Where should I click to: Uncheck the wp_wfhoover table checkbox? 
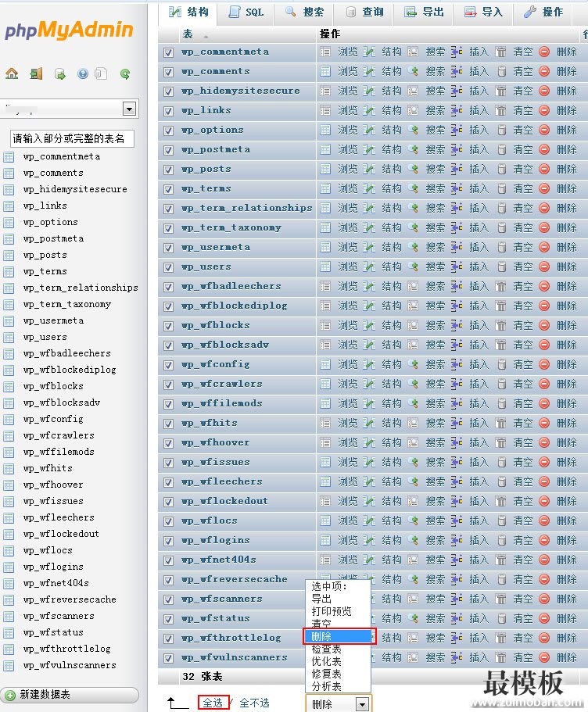[168, 442]
